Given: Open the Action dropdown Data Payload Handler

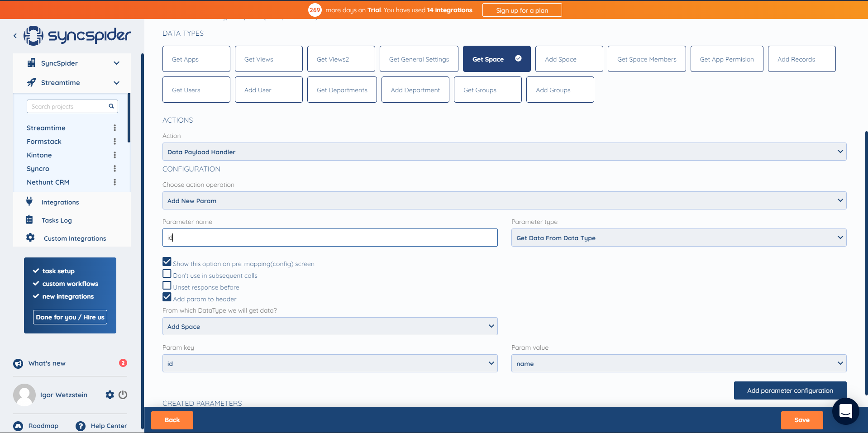Looking at the screenshot, I should tap(504, 152).
